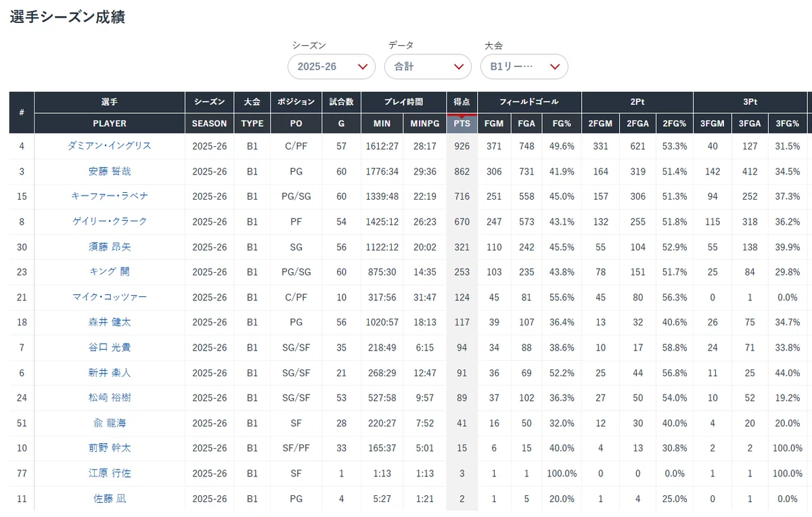Open player 森井 健太 profile link

pyautogui.click(x=110, y=323)
